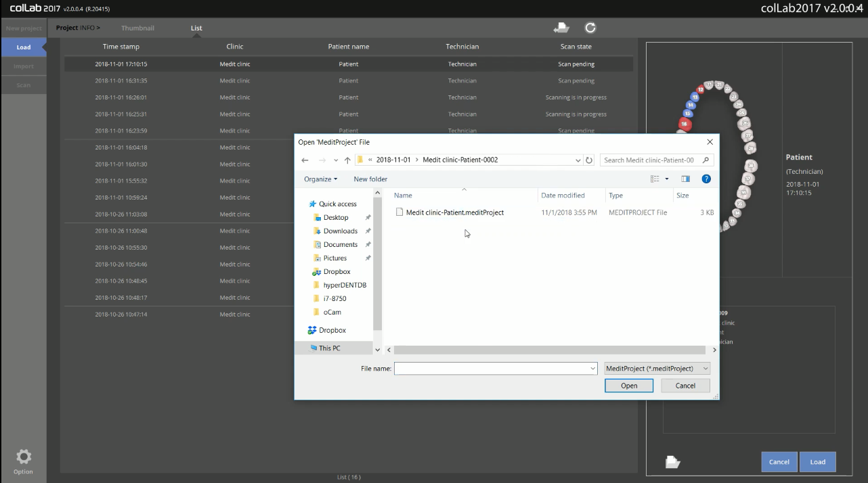This screenshot has height=483, width=868.
Task: Select tooth 12 on the dental chart
Action: (x=701, y=89)
